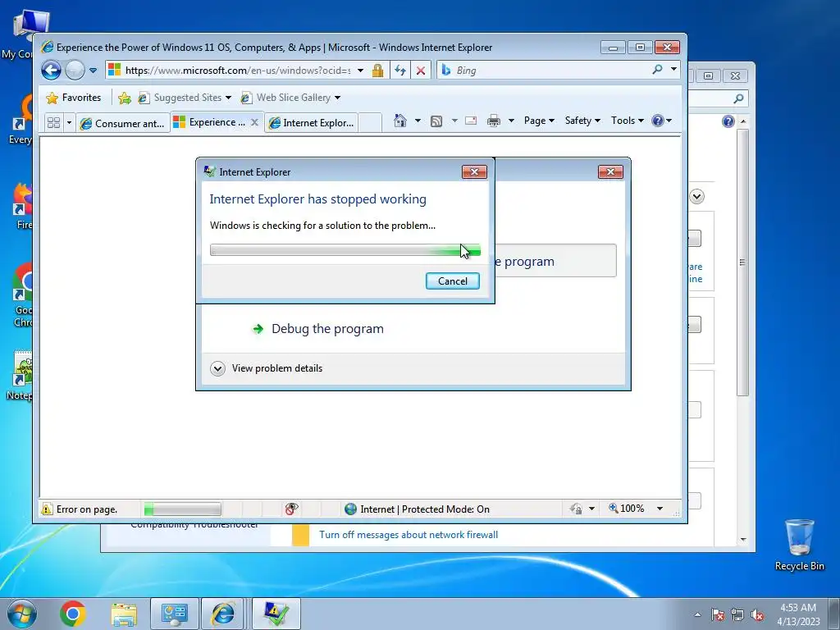Click the blank New Tab button
This screenshot has width=840, height=630.
pos(370,123)
